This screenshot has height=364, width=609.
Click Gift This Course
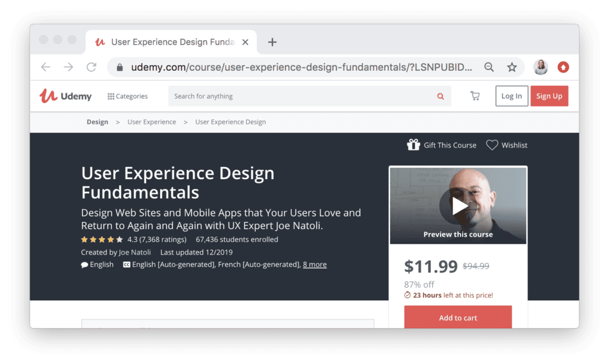(442, 145)
